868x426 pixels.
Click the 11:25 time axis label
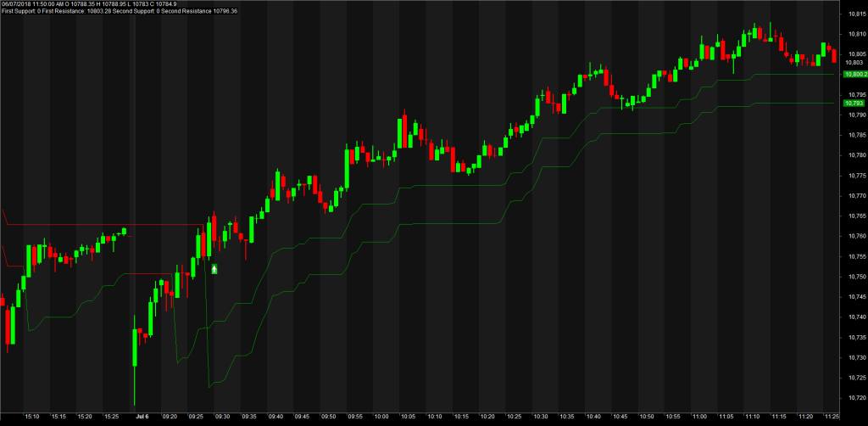point(832,416)
